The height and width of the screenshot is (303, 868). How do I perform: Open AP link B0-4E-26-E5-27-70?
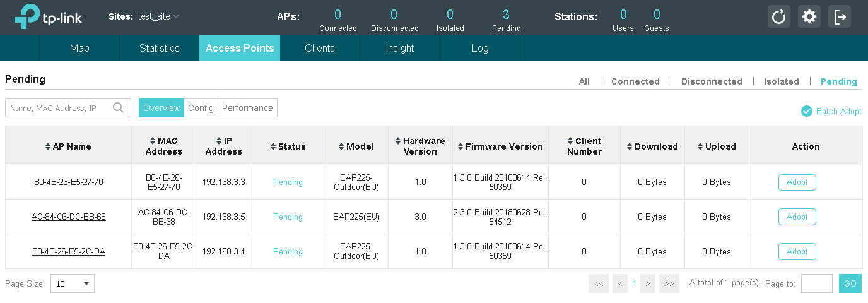[x=69, y=182]
